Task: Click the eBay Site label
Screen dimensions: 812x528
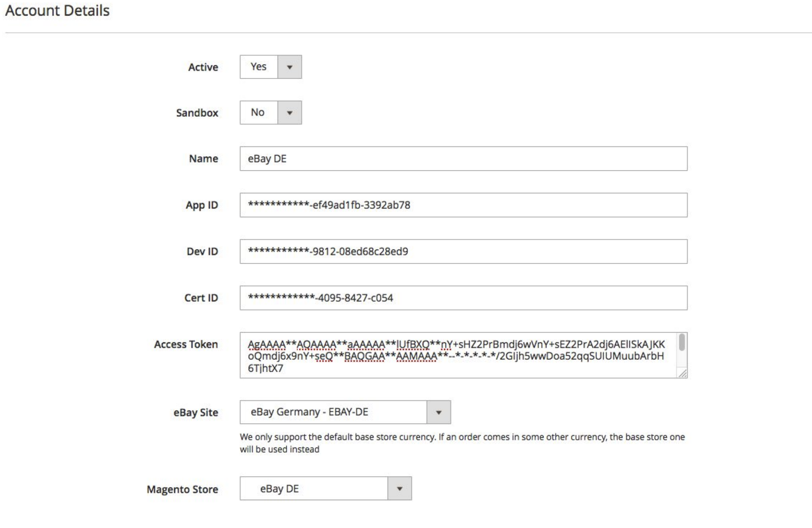Action: (195, 413)
